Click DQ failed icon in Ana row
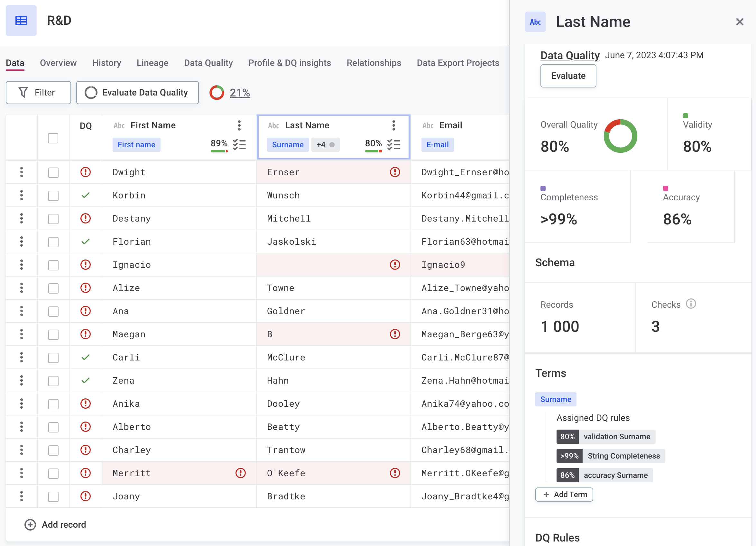Screen dimensions: 756x546 tap(86, 311)
